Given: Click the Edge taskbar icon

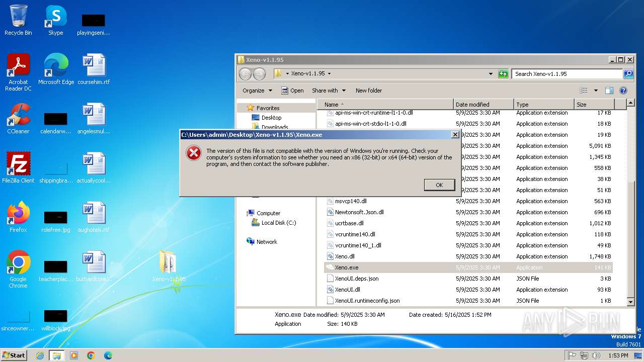Looking at the screenshot, I should coord(108,355).
